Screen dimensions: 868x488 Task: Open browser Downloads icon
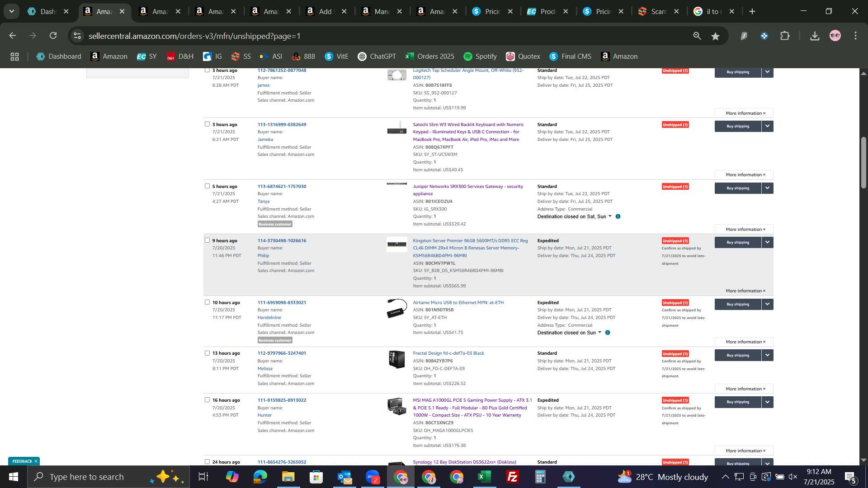[815, 36]
